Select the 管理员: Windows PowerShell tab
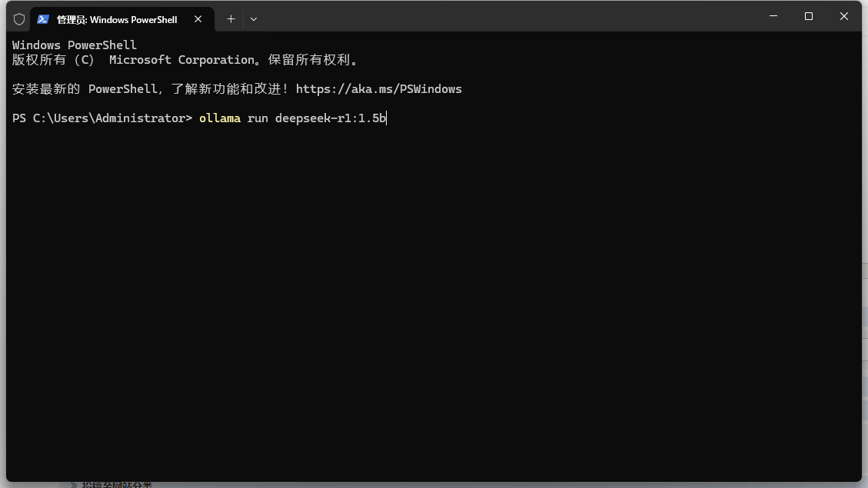Screen dimensions: 868x488 coord(121,19)
